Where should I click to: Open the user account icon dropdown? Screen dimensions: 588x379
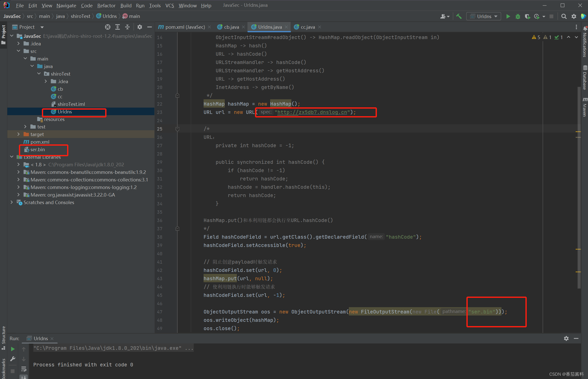[445, 16]
